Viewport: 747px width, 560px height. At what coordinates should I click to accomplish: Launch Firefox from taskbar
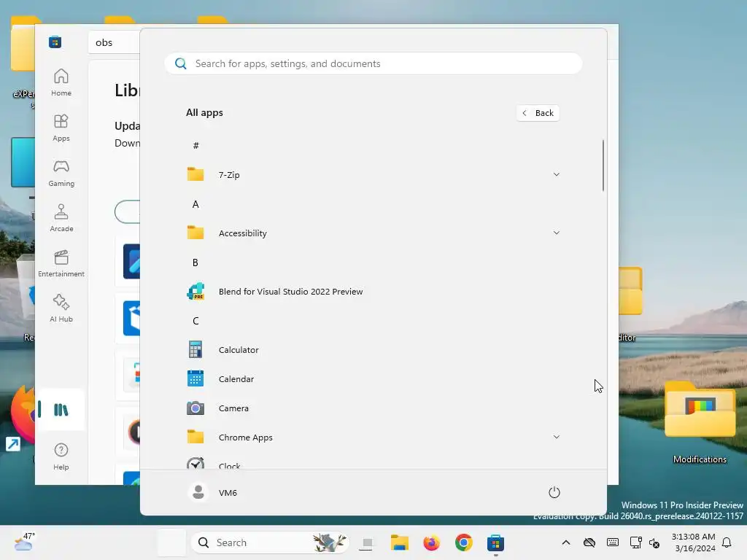(x=432, y=542)
